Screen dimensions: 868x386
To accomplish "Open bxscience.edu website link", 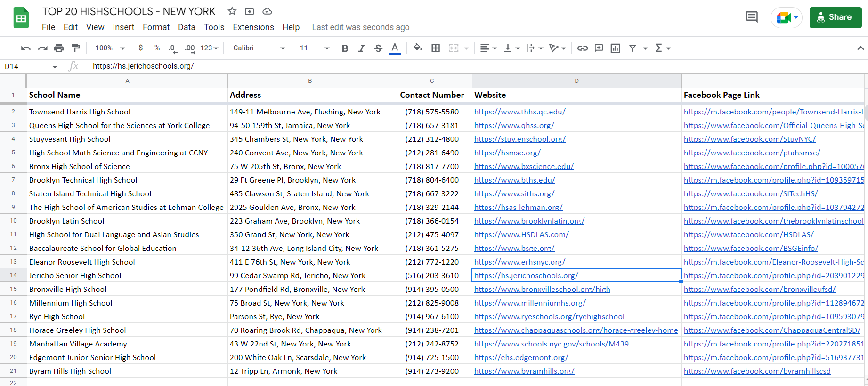I will 524,166.
